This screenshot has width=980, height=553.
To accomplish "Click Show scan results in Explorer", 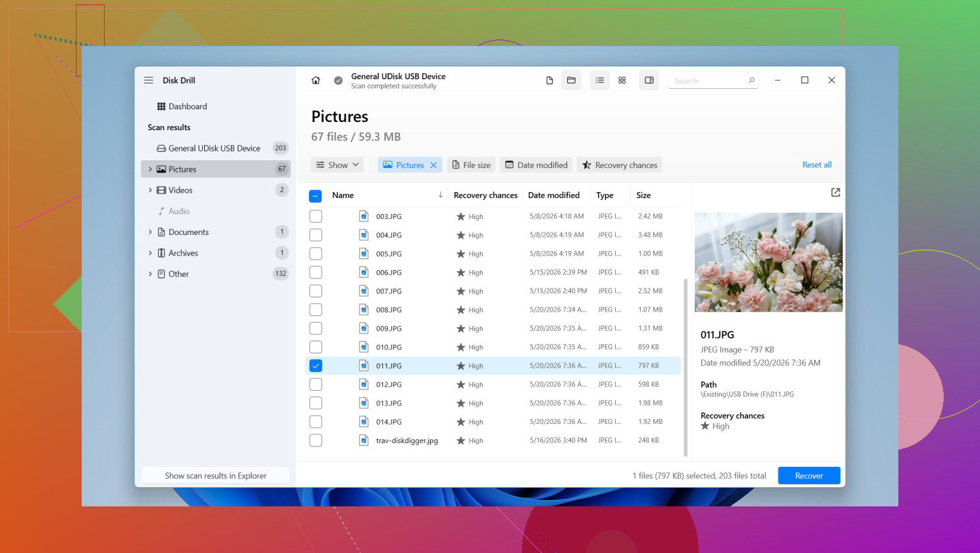I will click(216, 476).
